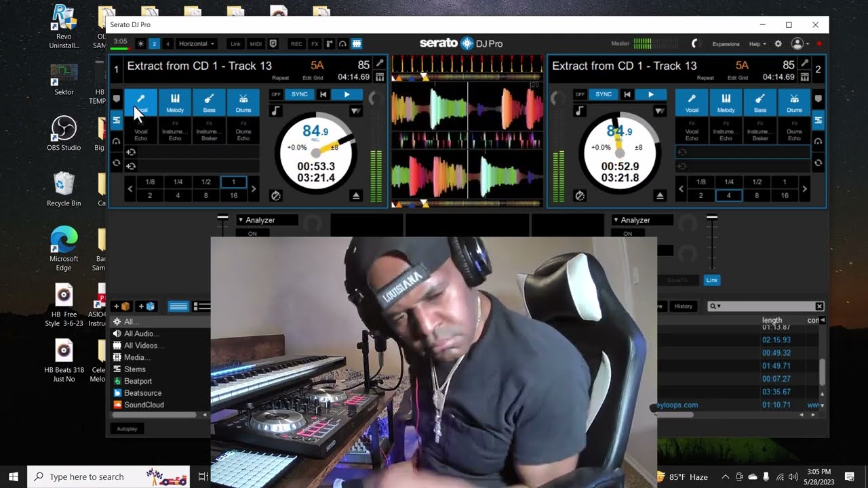
Task: Click the library search field
Action: (766, 306)
